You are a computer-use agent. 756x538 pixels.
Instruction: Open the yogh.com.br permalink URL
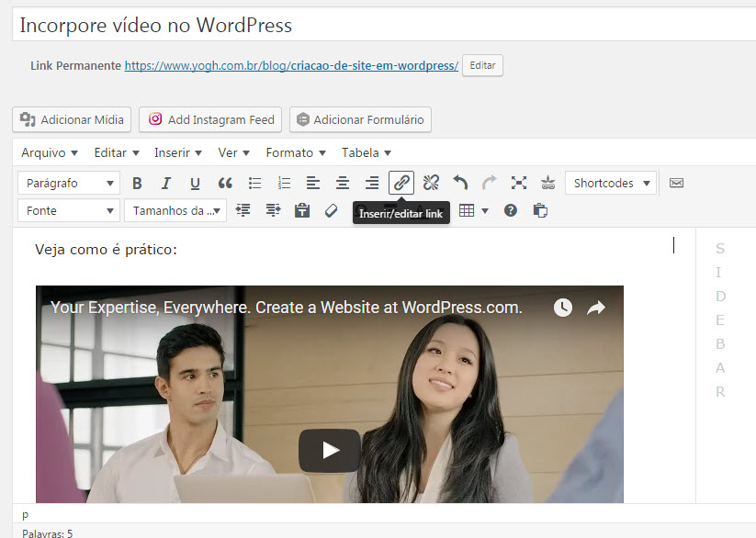coord(291,66)
